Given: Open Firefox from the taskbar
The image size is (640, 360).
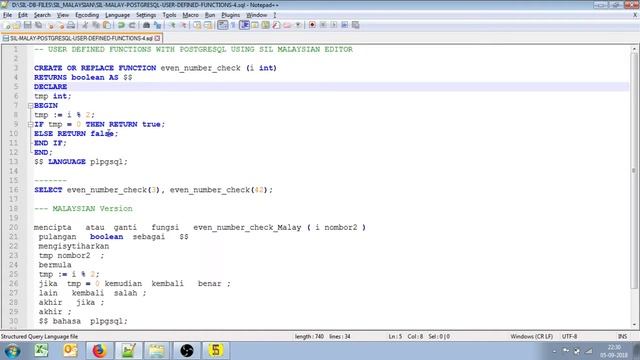Looking at the screenshot, I should pyautogui.click(x=99, y=351).
